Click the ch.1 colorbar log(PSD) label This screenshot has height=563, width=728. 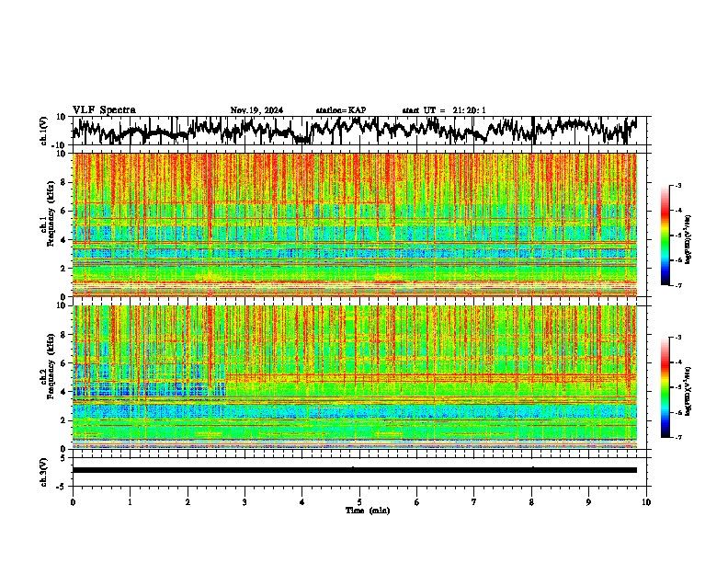(688, 239)
